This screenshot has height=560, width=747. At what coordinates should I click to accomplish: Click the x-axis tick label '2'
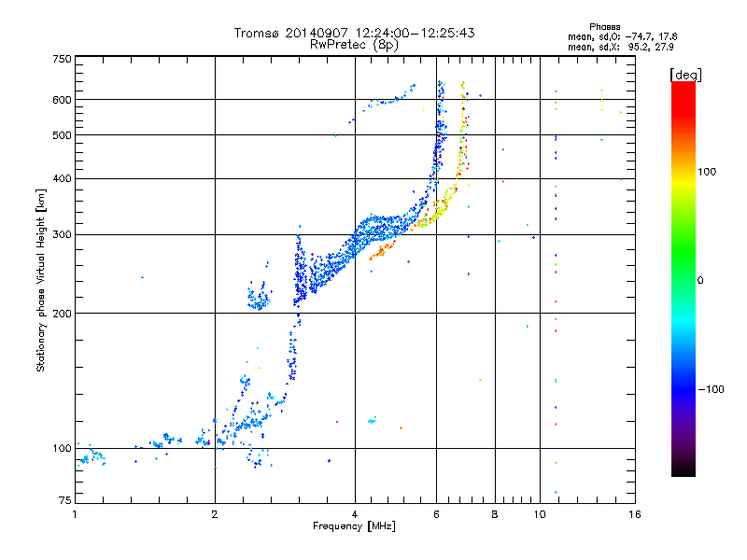click(215, 514)
